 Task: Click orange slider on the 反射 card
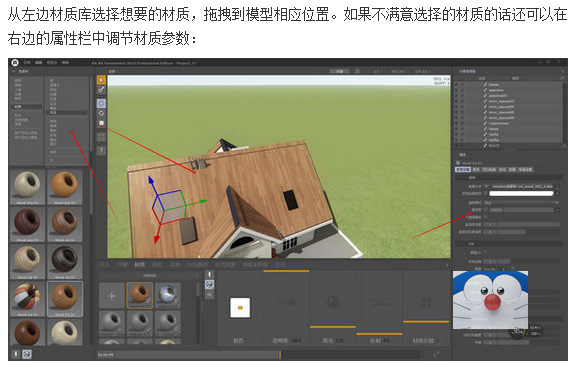click(379, 334)
